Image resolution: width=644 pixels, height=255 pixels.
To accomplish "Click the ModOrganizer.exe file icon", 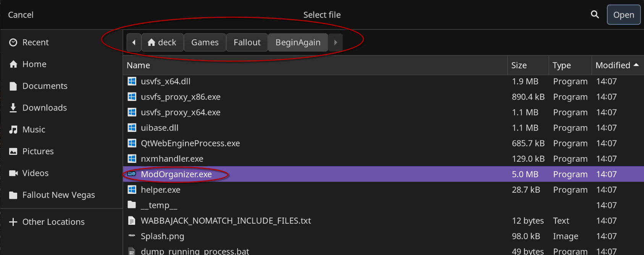I will coord(132,174).
